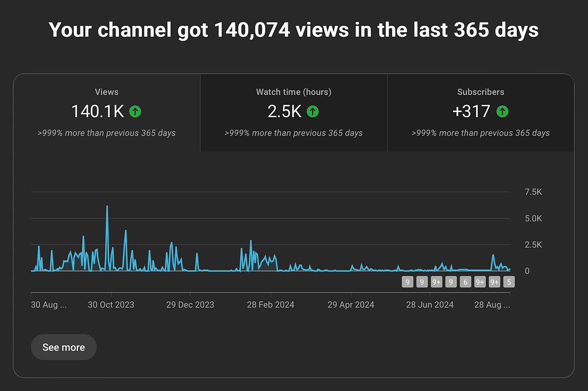The image size is (588, 391).
Task: Click the green up arrow beside 140.1K
Action: (x=135, y=111)
